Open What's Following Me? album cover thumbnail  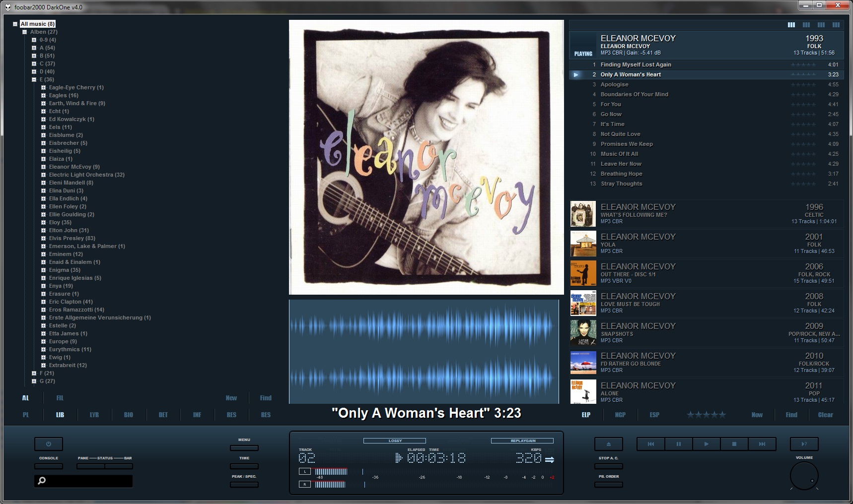pos(583,214)
